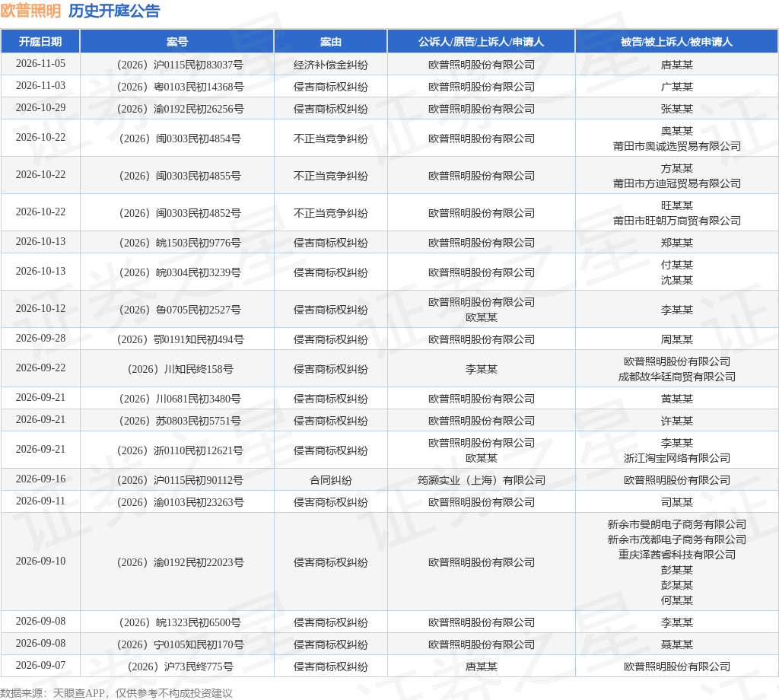Select the 案号 column header
The height and width of the screenshot is (700, 779).
[176, 42]
